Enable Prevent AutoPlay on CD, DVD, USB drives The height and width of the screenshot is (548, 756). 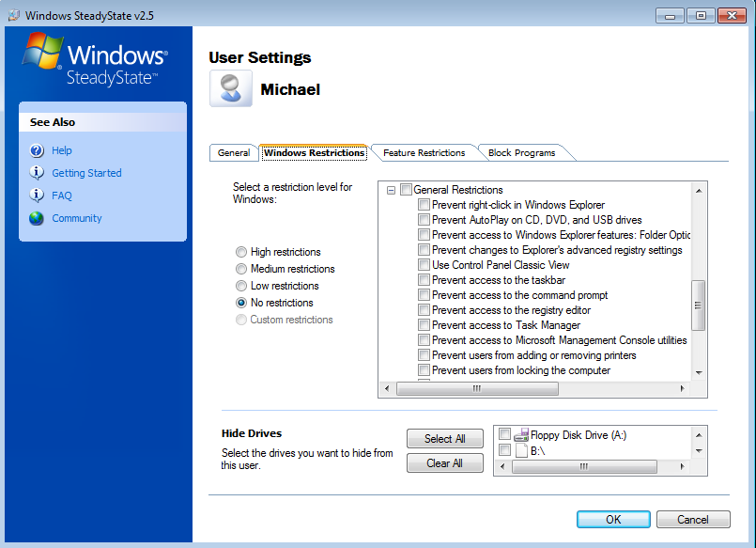click(424, 220)
